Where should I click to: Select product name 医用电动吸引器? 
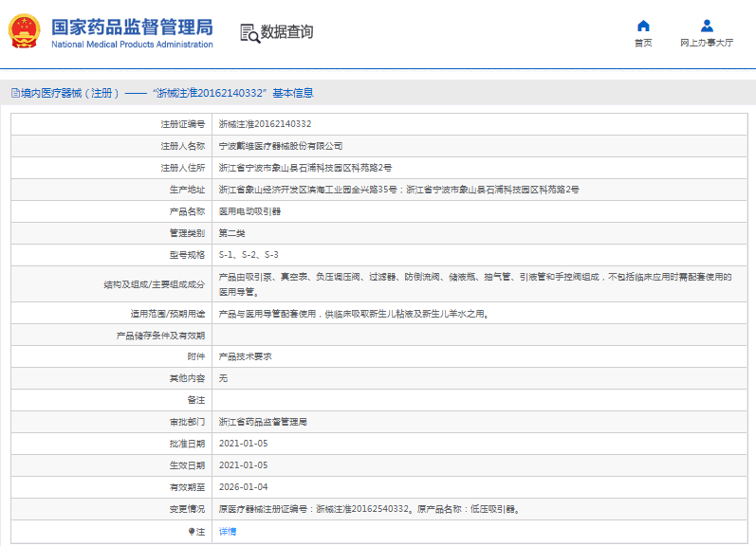pyautogui.click(x=249, y=211)
